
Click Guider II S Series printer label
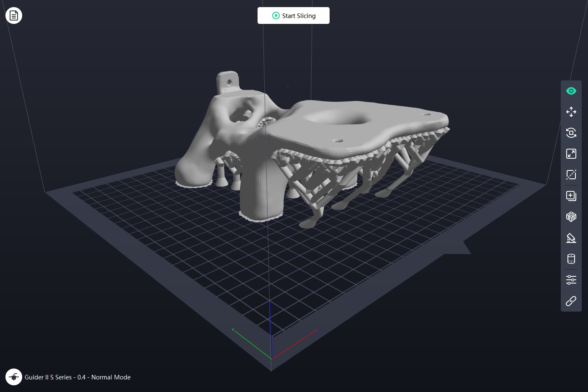click(77, 377)
